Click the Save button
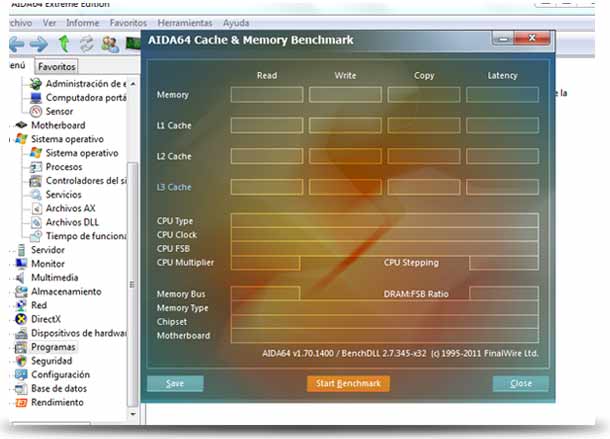The image size is (610, 439). [175, 384]
